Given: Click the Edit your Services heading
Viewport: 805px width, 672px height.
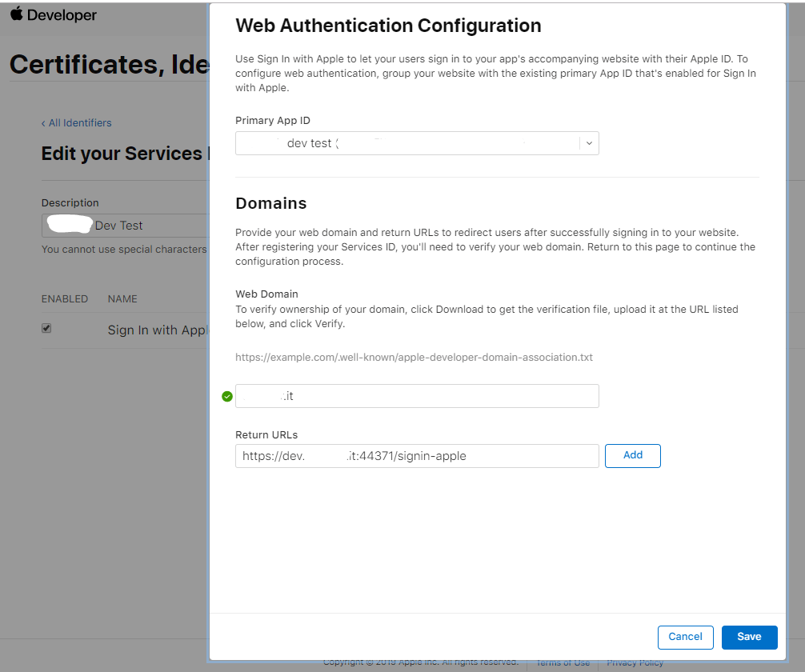Looking at the screenshot, I should (x=125, y=154).
